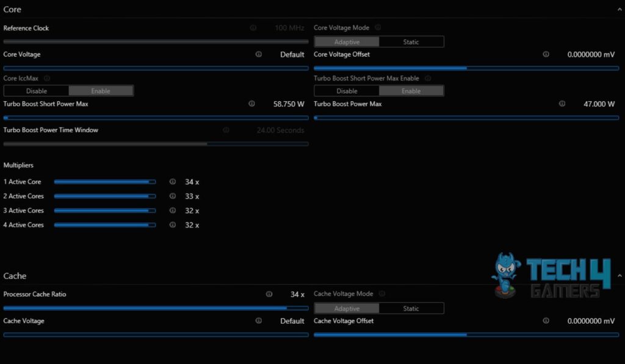
Task: Click the Cache Voltage Offset info icon
Action: pyautogui.click(x=546, y=321)
